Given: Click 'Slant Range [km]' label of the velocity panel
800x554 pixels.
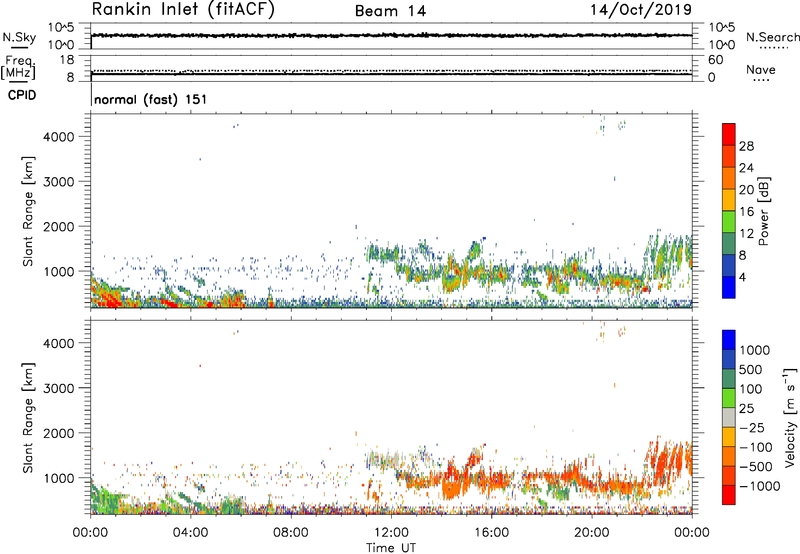Looking at the screenshot, I should pos(28,418).
